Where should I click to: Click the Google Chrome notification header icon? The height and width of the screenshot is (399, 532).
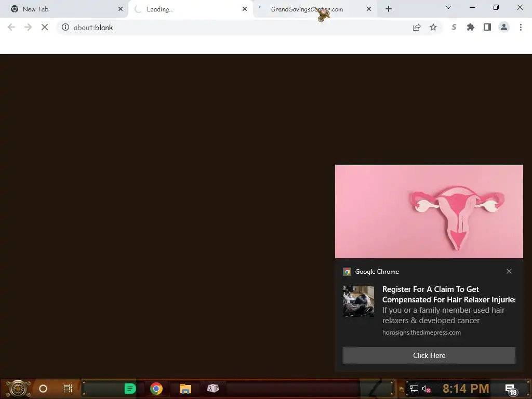tap(347, 271)
